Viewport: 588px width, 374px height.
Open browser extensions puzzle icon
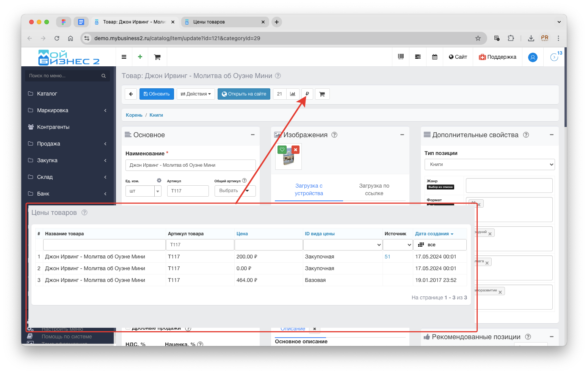tap(511, 38)
